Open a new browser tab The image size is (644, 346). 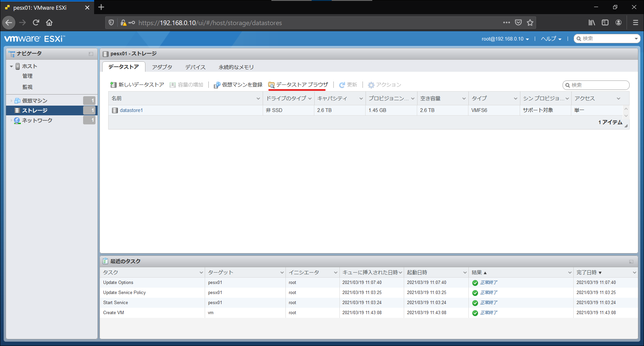[x=101, y=7]
